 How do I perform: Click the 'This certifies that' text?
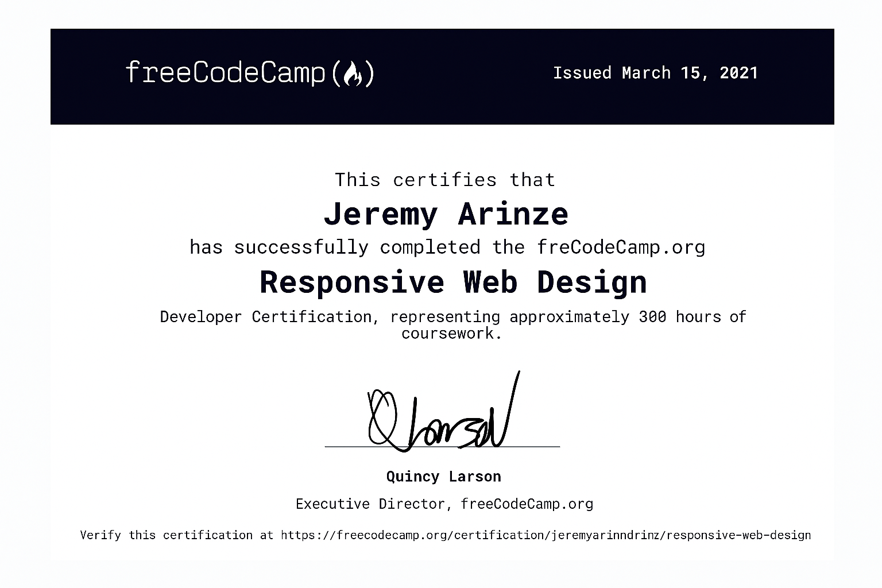(445, 180)
